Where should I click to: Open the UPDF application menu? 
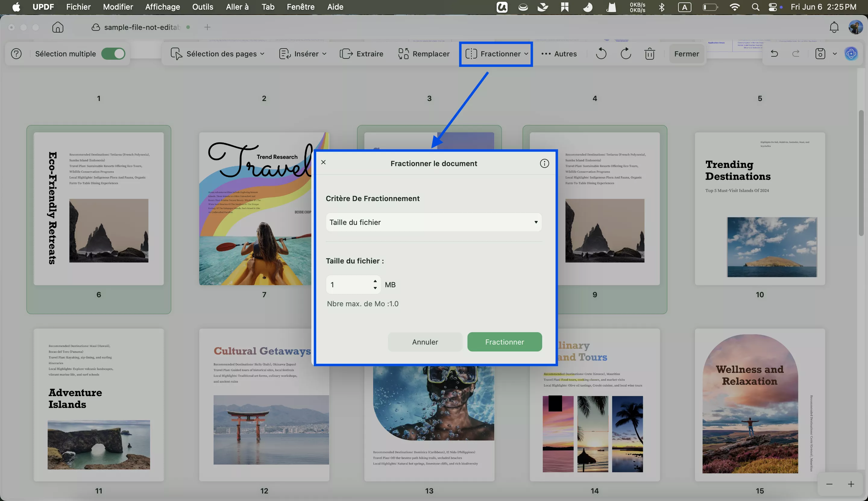43,7
